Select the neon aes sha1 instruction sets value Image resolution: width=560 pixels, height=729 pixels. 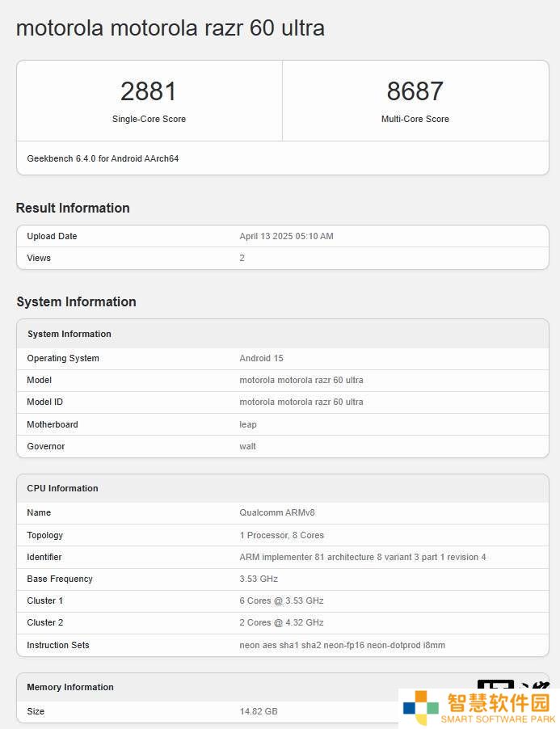[342, 645]
